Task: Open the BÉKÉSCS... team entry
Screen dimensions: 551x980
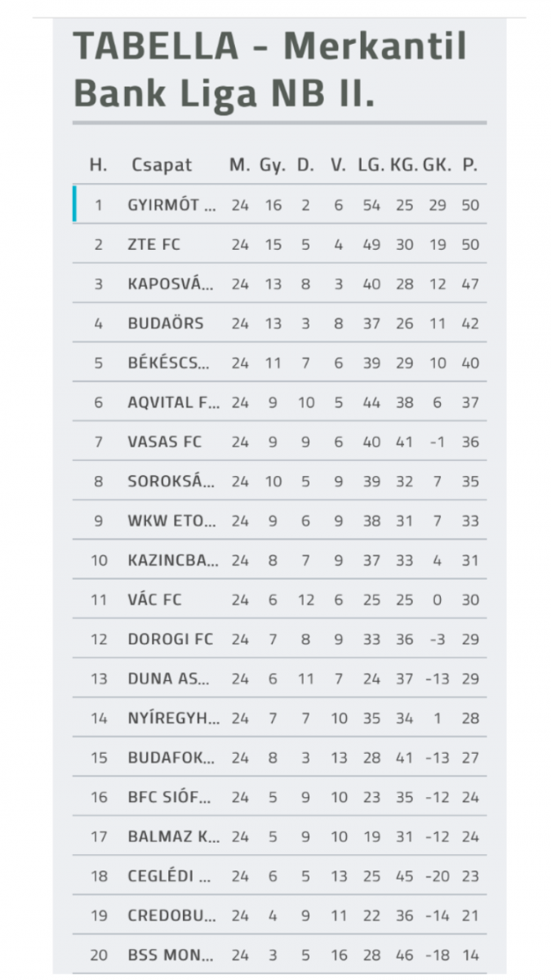Action: 171,363
